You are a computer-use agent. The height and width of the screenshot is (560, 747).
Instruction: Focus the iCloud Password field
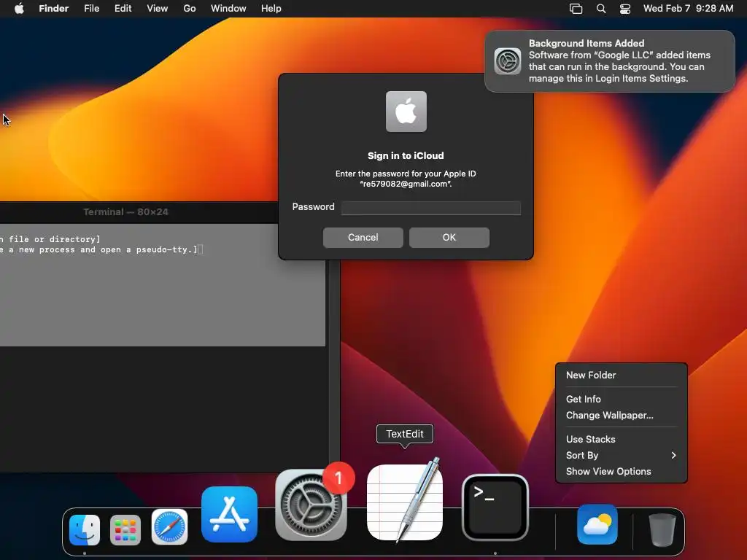click(x=430, y=208)
